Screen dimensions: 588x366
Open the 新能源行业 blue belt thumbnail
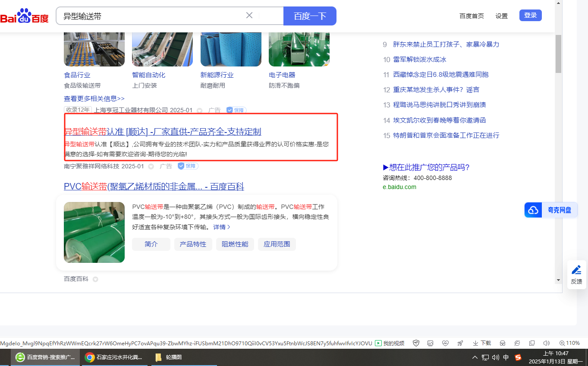[x=231, y=49]
